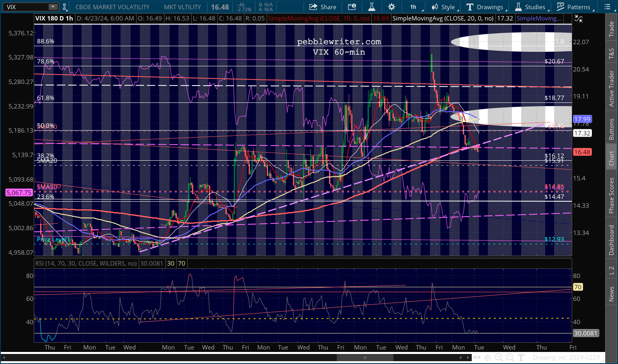Click the zoom out magnifier icon
This screenshot has height=364, width=618.
(x=510, y=358)
